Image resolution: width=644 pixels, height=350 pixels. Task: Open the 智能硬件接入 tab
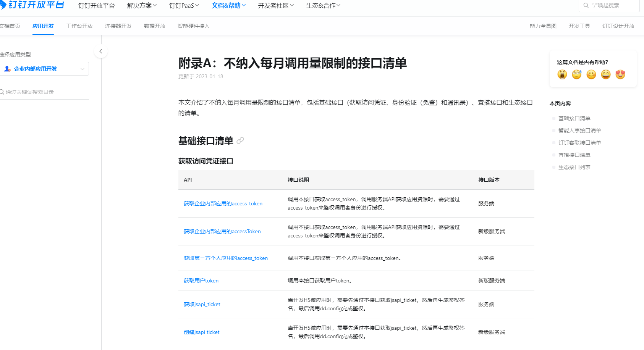click(x=194, y=26)
